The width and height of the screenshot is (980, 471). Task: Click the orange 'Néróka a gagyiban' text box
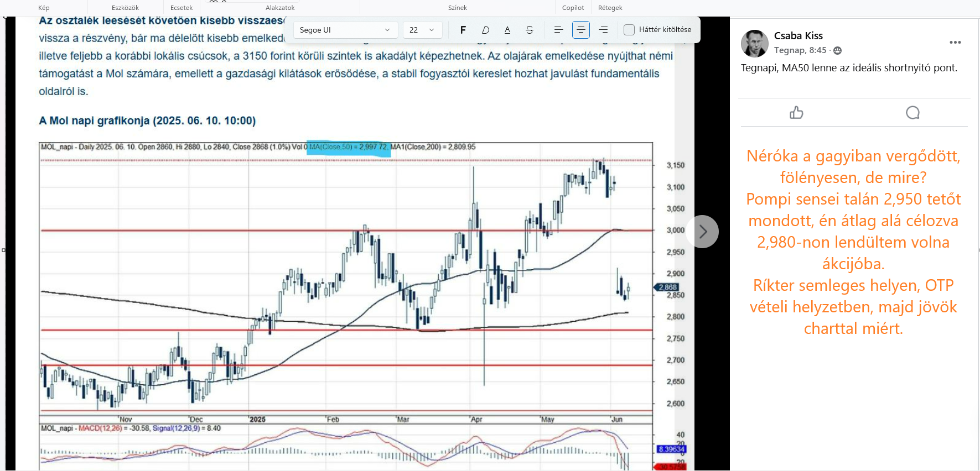853,242
